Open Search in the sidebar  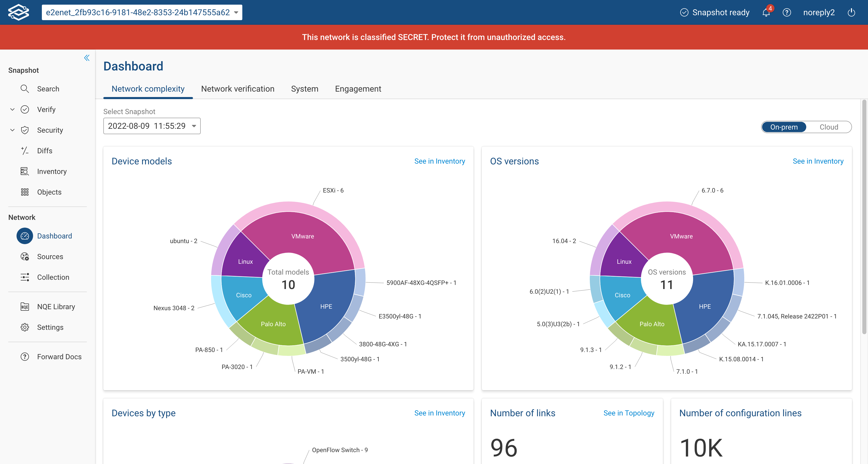(x=48, y=89)
